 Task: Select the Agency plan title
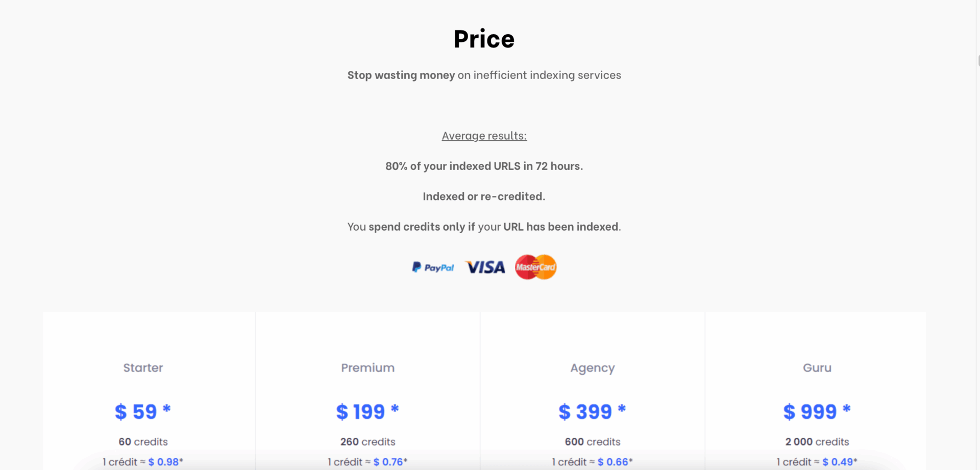coord(593,368)
